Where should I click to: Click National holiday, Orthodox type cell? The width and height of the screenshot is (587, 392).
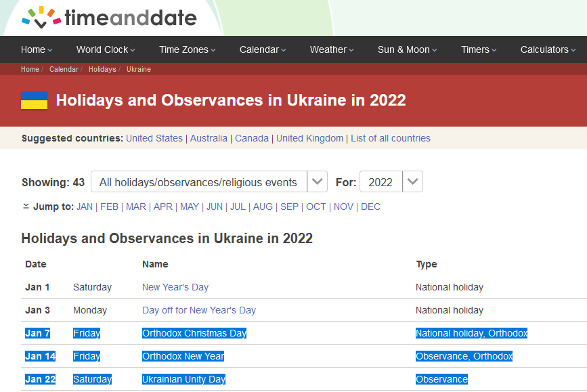(x=471, y=333)
